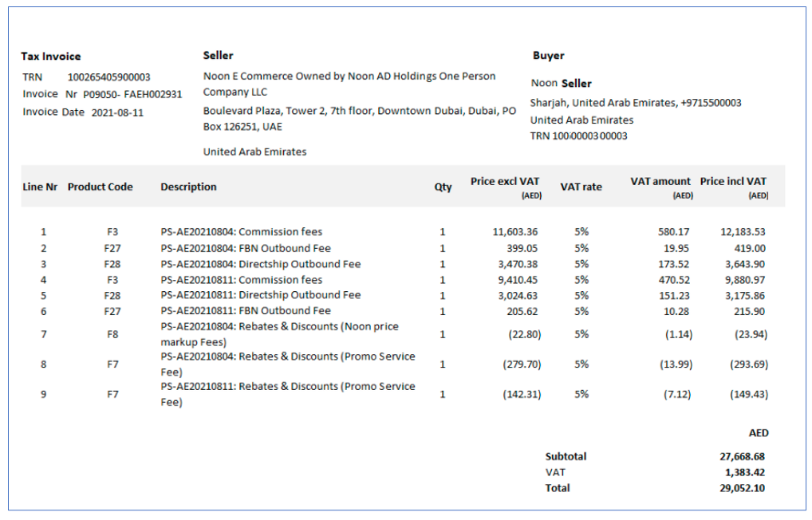812x520 pixels.
Task: Click the price excl VAT value 3,470.38
Action: [x=516, y=264]
